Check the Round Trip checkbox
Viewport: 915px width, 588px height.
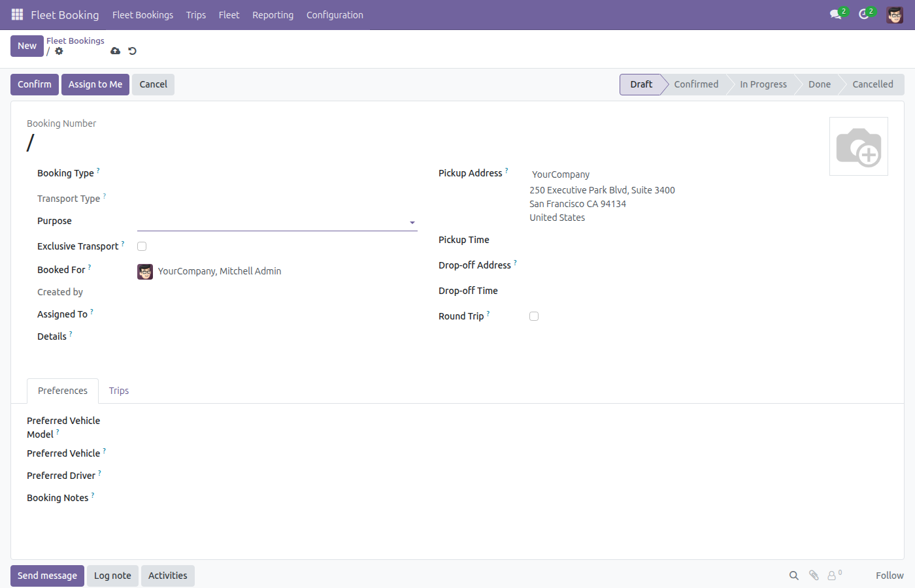(x=534, y=316)
